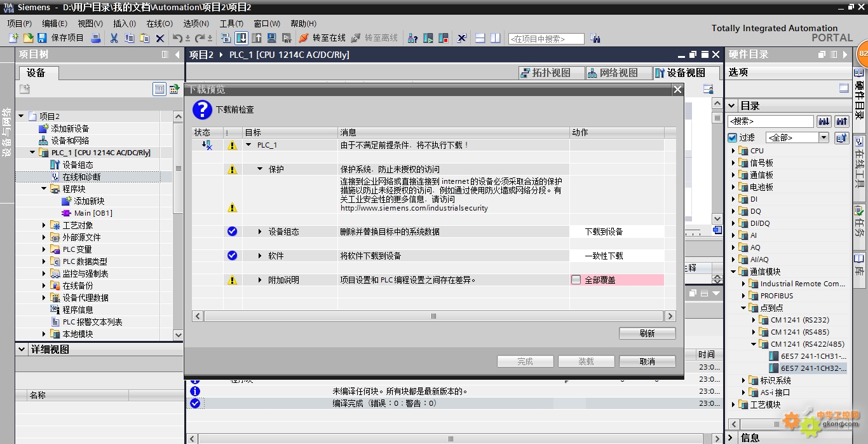Collapse the PLC_1 row in dialog
The width and height of the screenshot is (868, 444).
248,145
